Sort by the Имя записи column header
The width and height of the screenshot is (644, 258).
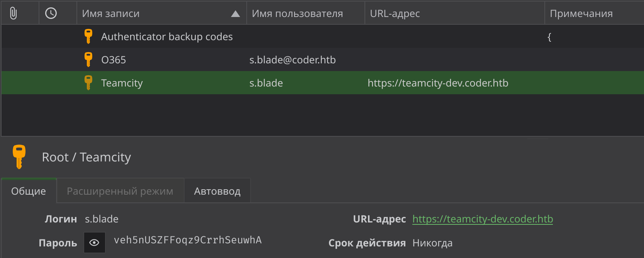pos(162,14)
